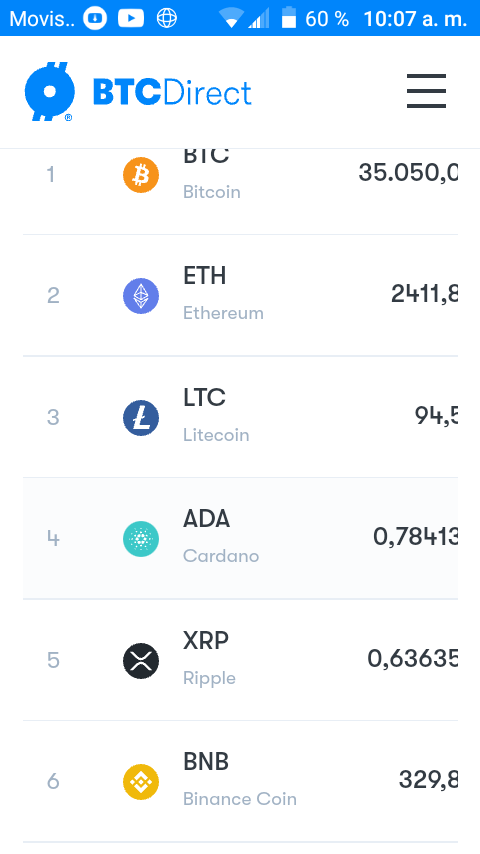Select the ETH ticker label

point(204,276)
